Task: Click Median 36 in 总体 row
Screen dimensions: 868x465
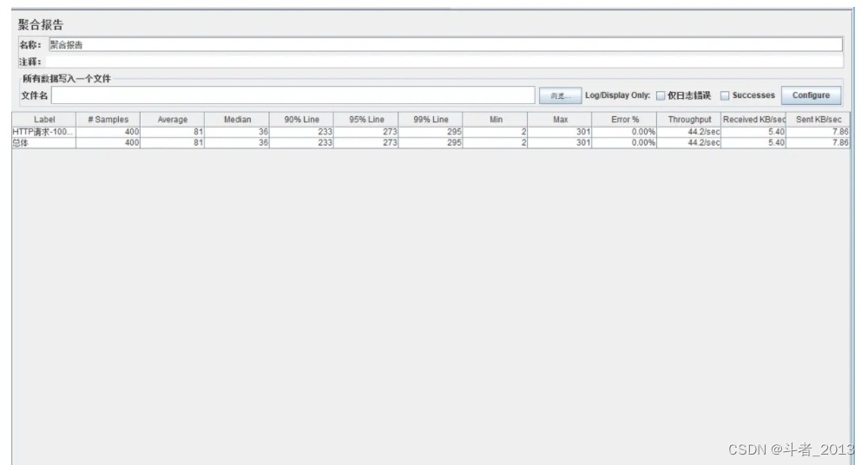Action: pos(263,143)
